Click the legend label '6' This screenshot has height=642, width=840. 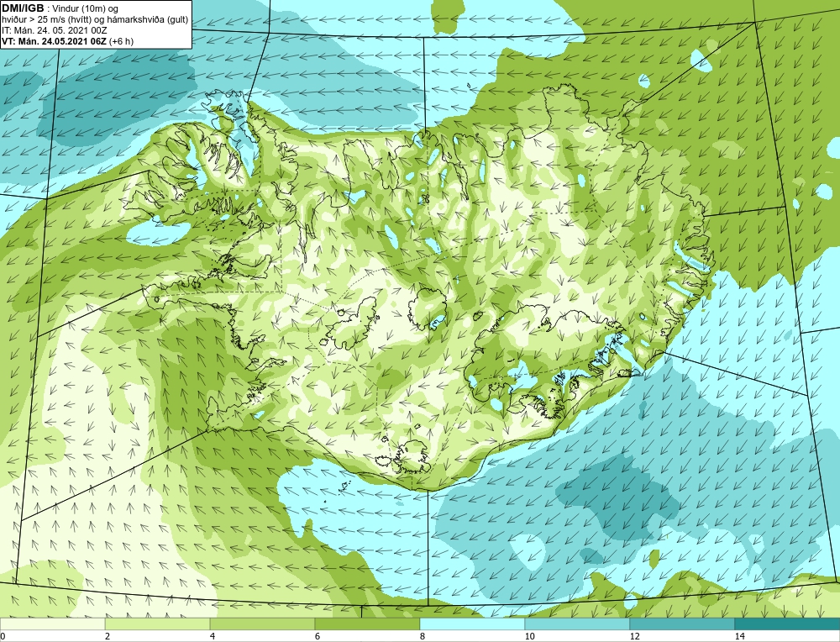(x=318, y=636)
